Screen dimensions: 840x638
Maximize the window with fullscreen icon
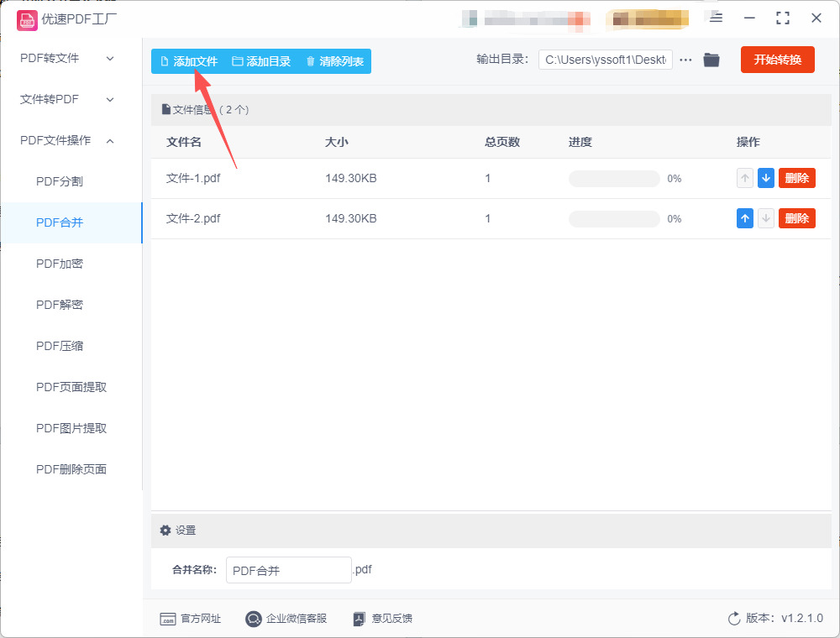783,18
